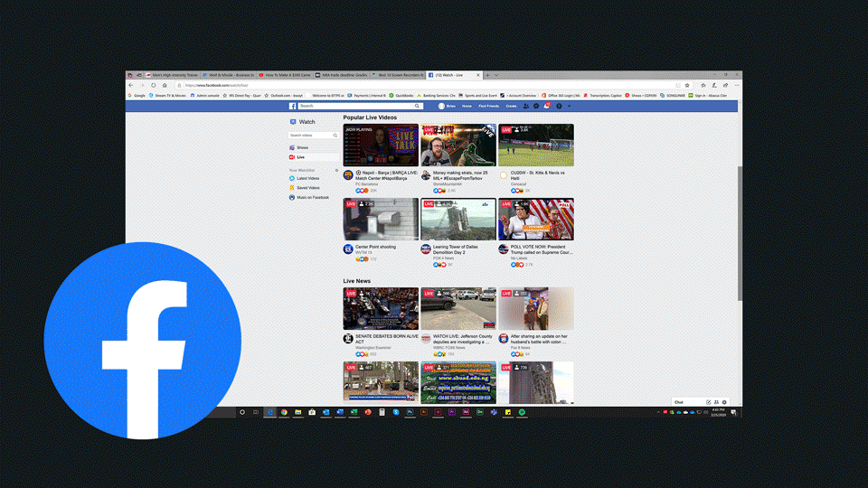Switch to Wolf & Missile browser tab
The image size is (868, 488).
[x=229, y=75]
